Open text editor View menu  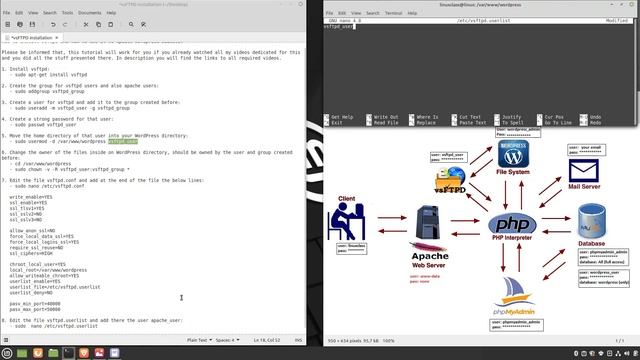(33, 13)
